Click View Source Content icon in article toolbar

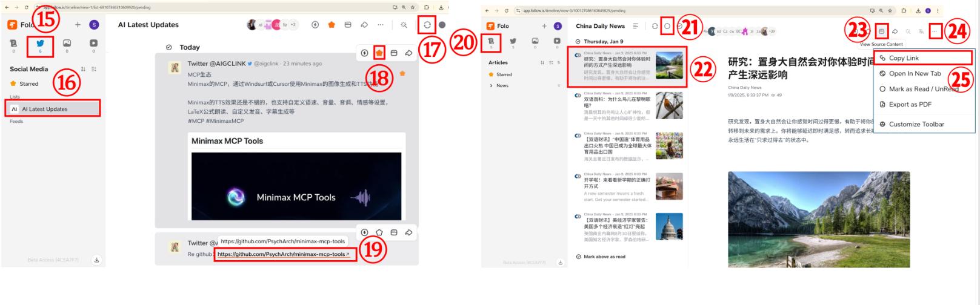click(x=882, y=31)
